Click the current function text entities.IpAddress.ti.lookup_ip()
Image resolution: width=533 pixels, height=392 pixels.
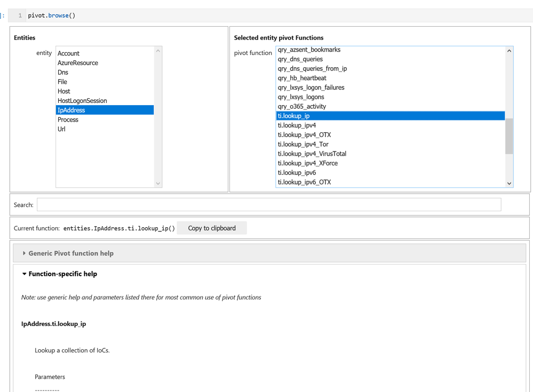click(x=119, y=228)
